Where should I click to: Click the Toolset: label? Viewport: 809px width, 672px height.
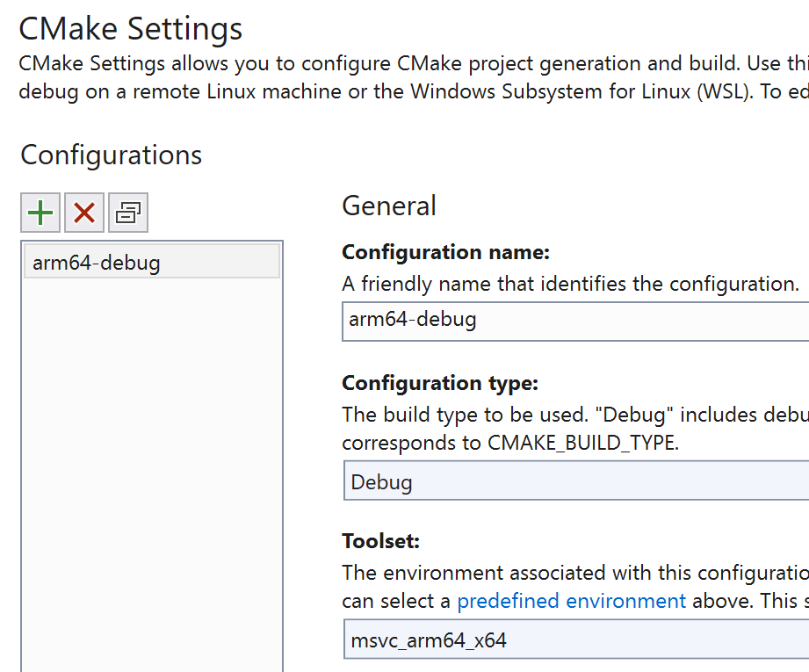pos(380,541)
